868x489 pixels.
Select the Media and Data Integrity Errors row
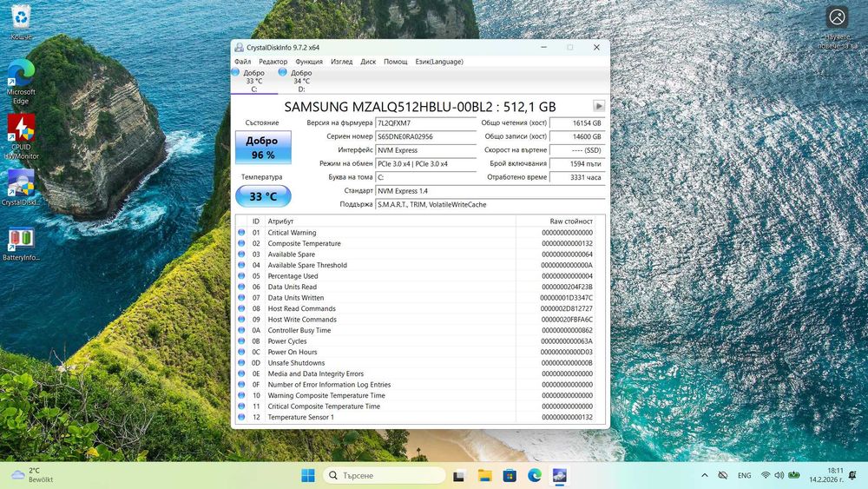pyautogui.click(x=416, y=373)
